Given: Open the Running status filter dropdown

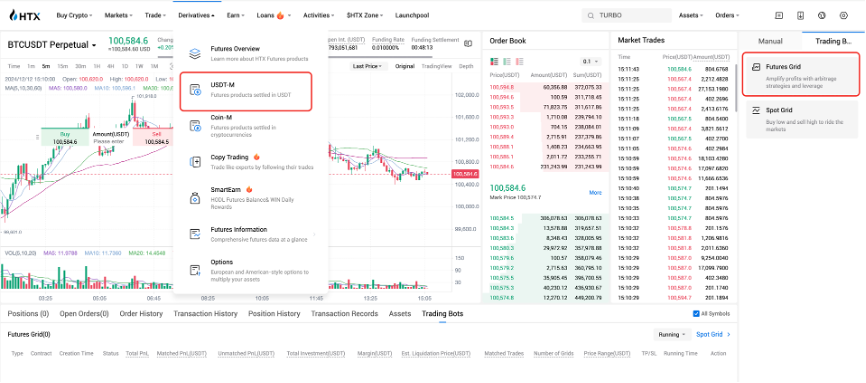Looking at the screenshot, I should pos(672,334).
